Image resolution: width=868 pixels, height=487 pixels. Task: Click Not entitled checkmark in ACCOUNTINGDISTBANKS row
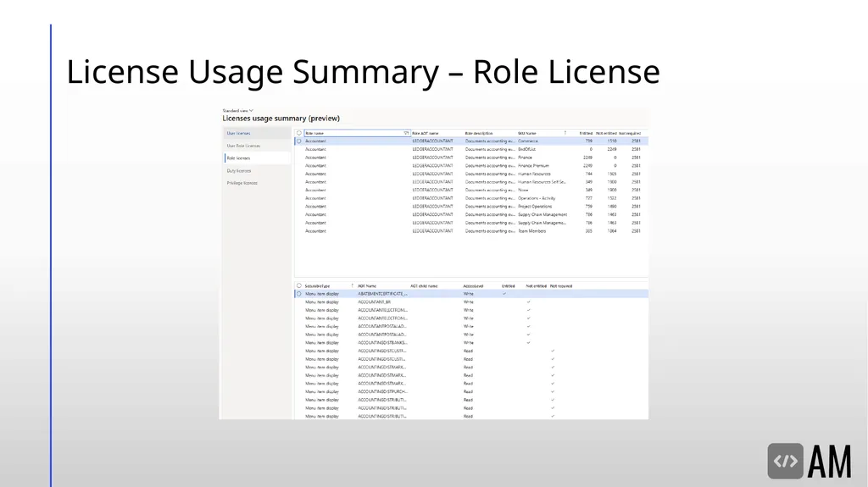pyautogui.click(x=529, y=342)
